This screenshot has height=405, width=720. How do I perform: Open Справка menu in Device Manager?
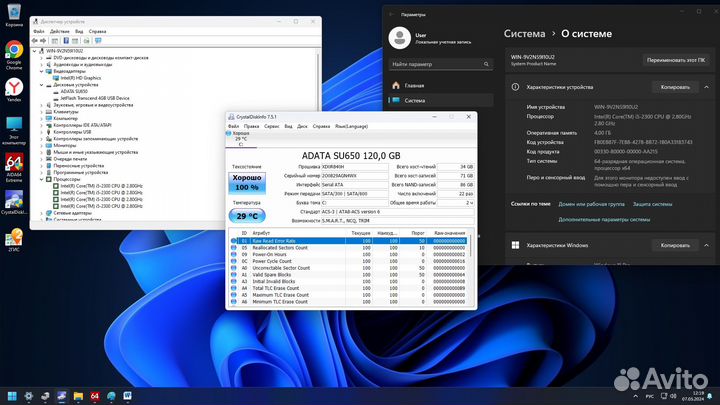(x=97, y=31)
